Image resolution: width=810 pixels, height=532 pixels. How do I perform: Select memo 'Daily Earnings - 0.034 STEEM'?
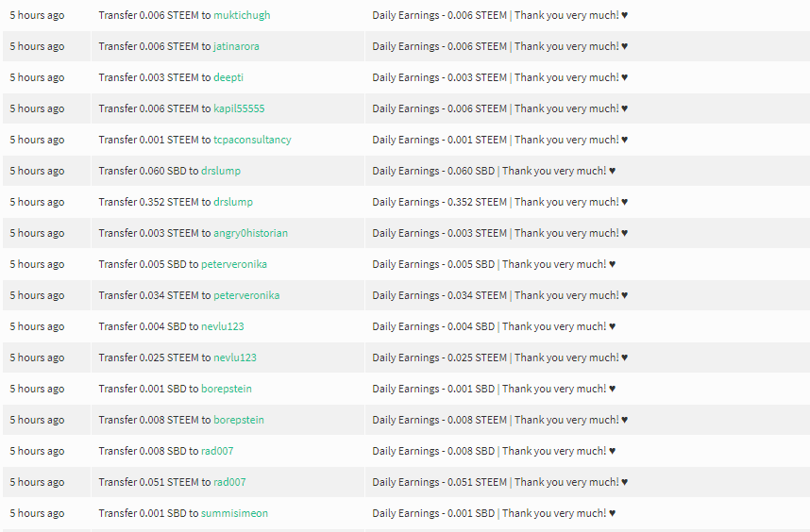[439, 295]
